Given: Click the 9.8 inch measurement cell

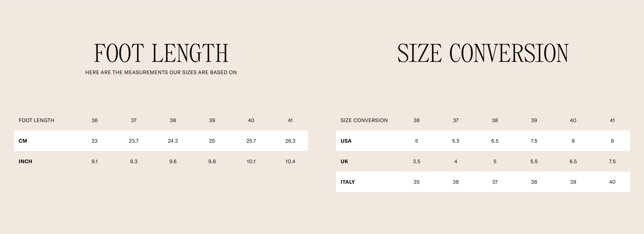Looking at the screenshot, I should click(x=212, y=161).
